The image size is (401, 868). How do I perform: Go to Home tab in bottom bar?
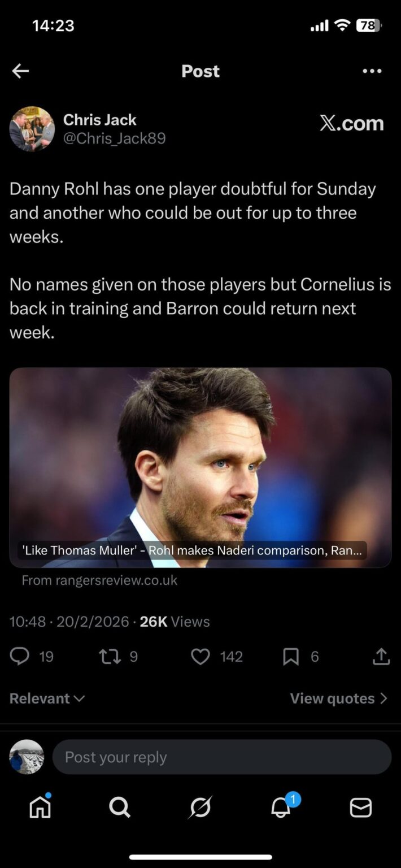tap(40, 807)
